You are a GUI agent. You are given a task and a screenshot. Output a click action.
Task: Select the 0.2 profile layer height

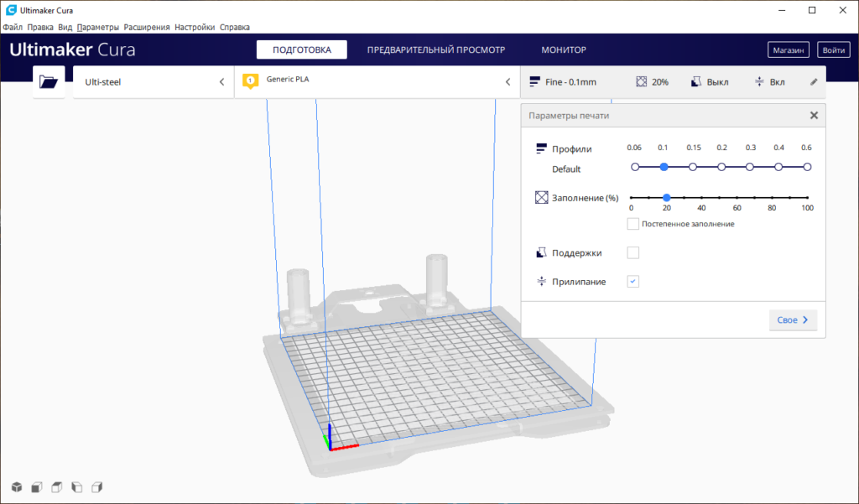pyautogui.click(x=721, y=167)
